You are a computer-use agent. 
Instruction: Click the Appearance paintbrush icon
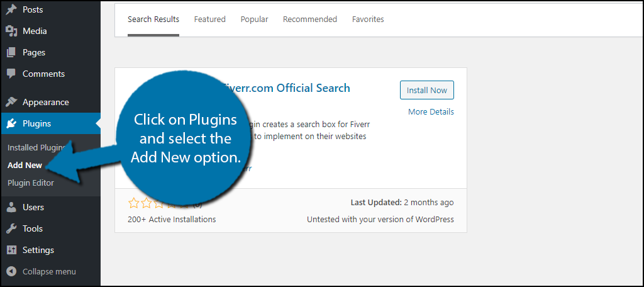(11, 102)
